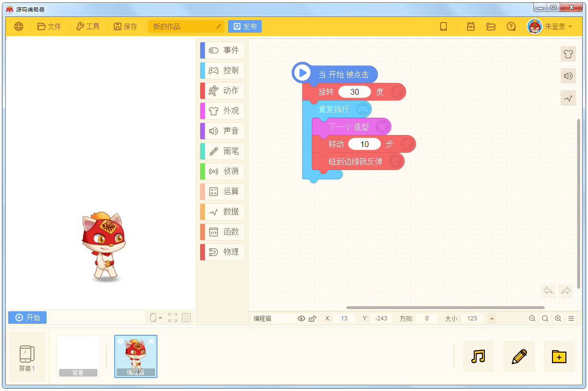588x391 pixels.
Task: Click the workspace horizontal scrollbar
Action: pos(445,308)
